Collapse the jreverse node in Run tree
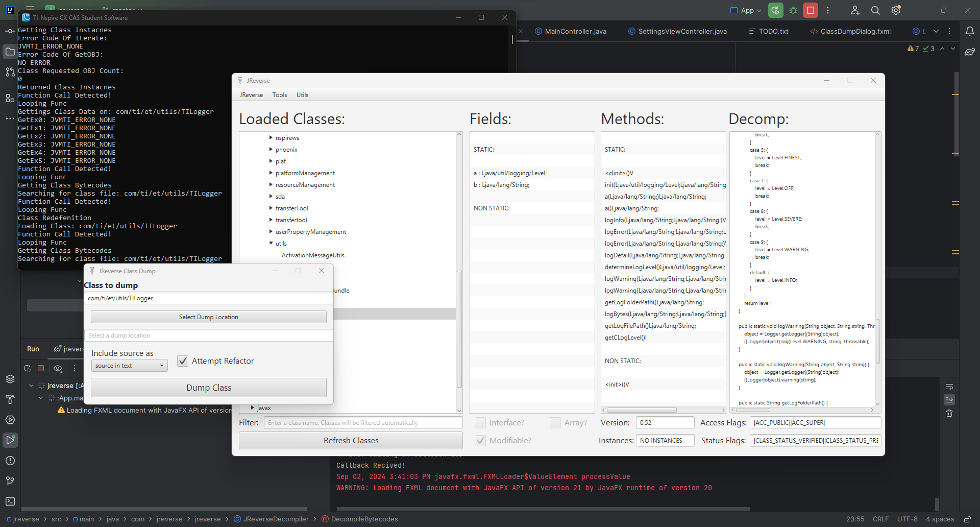980x527 pixels. point(31,386)
